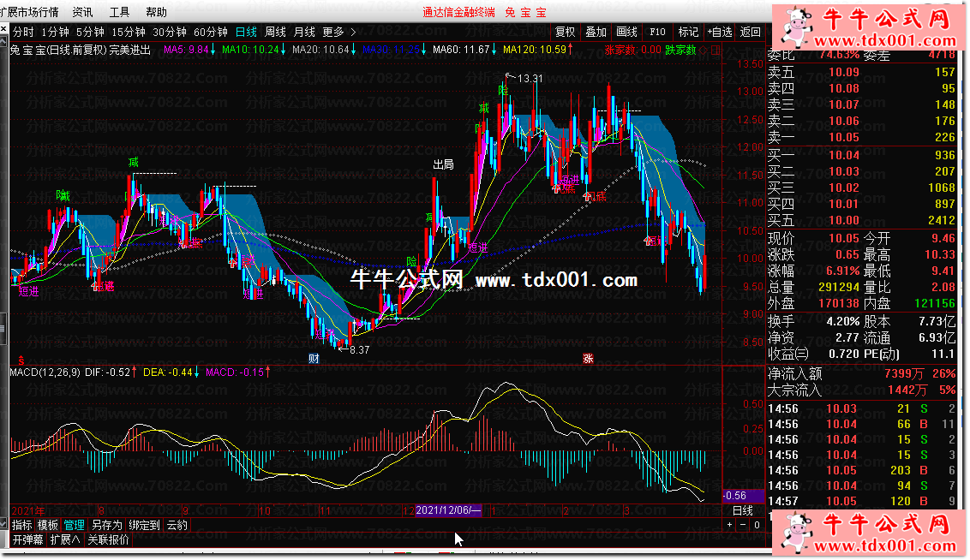Click the 叠加 overlay button
This screenshot has width=970, height=560.
click(x=596, y=33)
